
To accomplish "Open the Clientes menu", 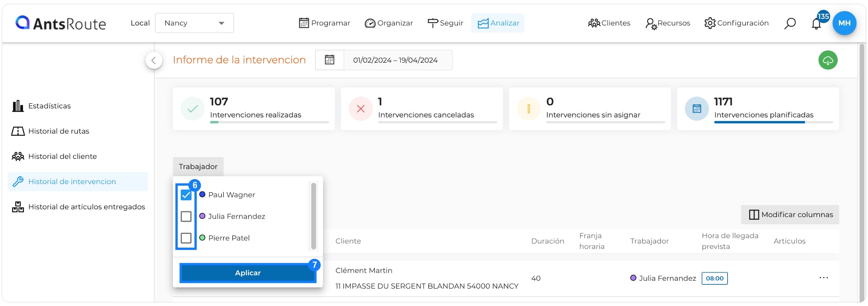I will pos(609,23).
